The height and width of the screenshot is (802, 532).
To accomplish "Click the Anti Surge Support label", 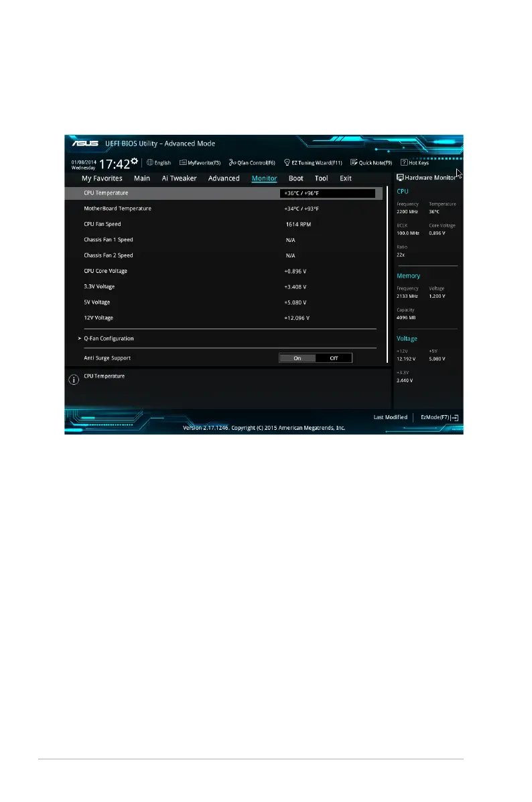I will pyautogui.click(x=107, y=358).
